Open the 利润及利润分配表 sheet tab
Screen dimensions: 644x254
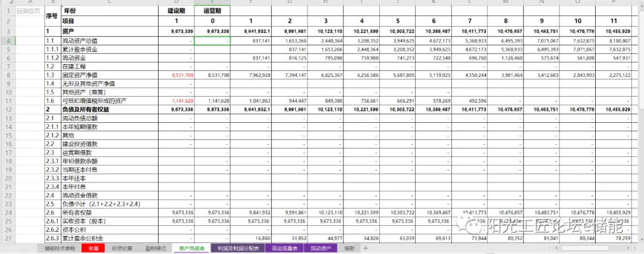tap(238, 248)
